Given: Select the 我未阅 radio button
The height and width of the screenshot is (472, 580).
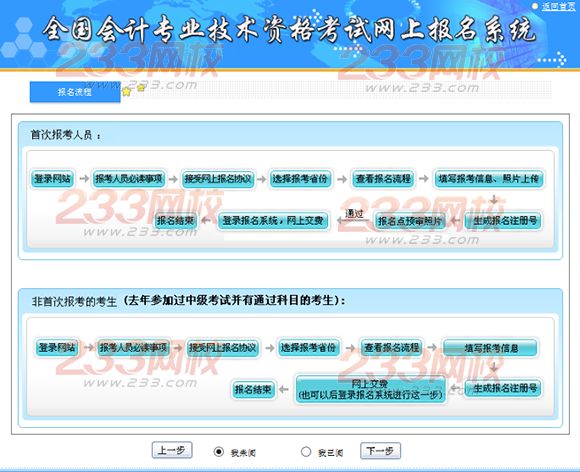Looking at the screenshot, I should click(x=219, y=452).
